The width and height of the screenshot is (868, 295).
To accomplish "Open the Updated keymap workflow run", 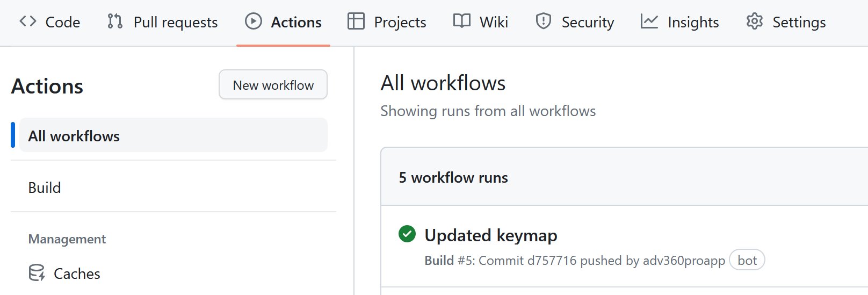I will pyautogui.click(x=491, y=235).
